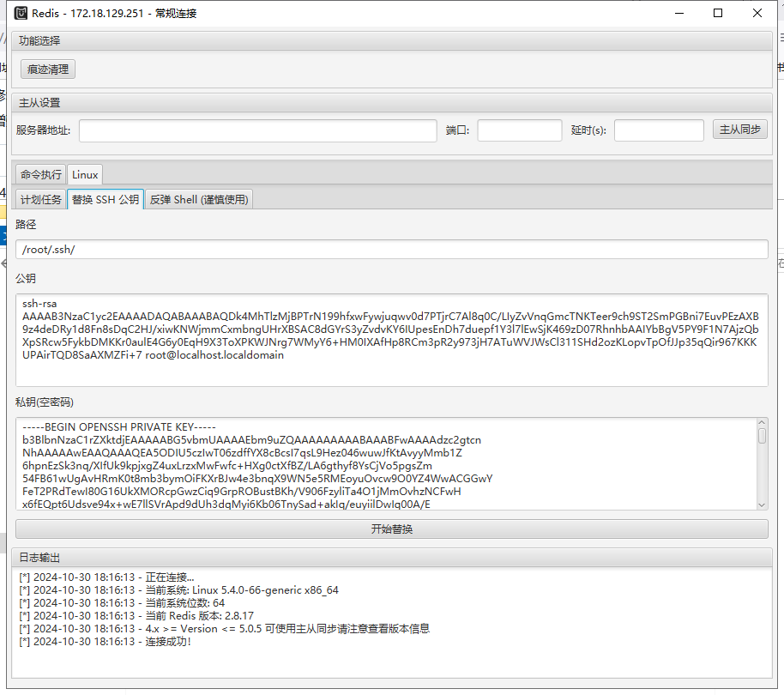Click the private key scrollbar thumb

(x=762, y=436)
